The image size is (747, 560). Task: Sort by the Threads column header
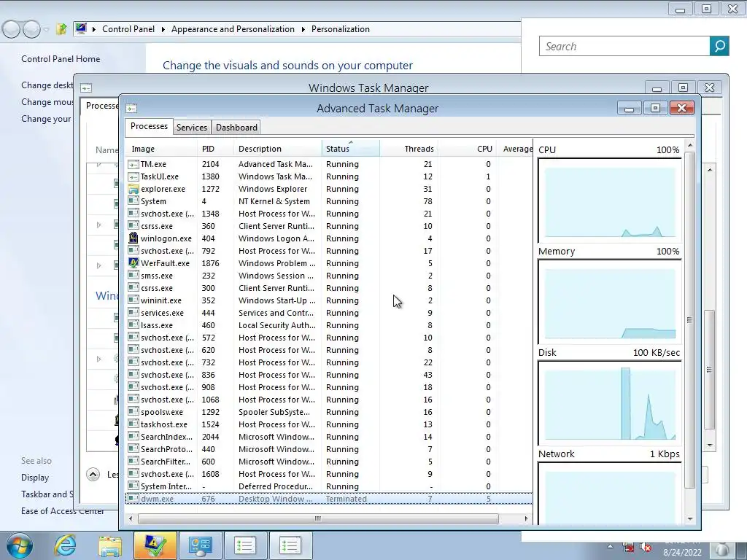409,149
